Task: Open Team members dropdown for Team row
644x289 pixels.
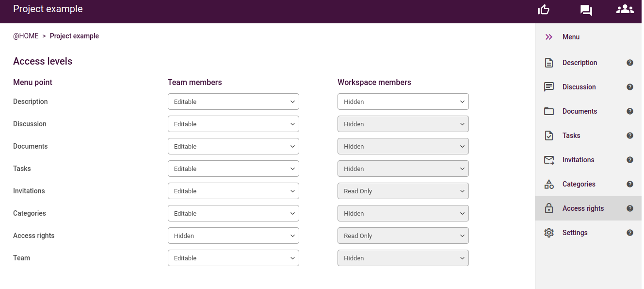Action: click(x=233, y=258)
